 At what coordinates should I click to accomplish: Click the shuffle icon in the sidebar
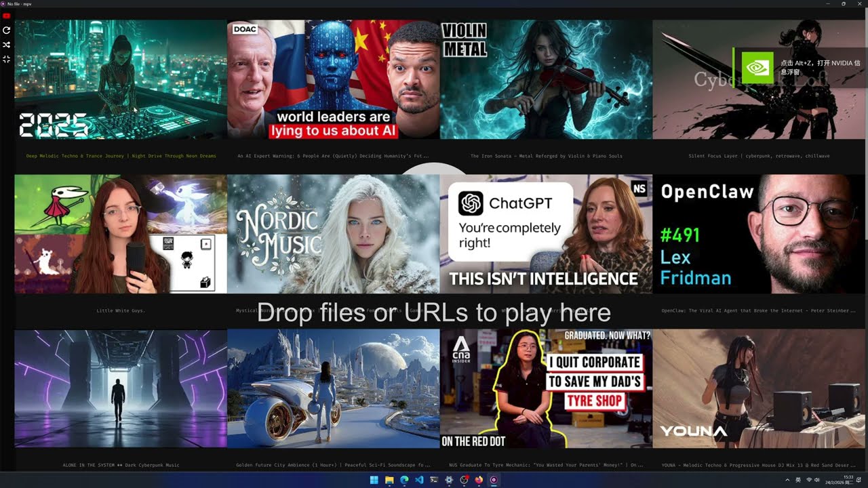pyautogui.click(x=6, y=45)
